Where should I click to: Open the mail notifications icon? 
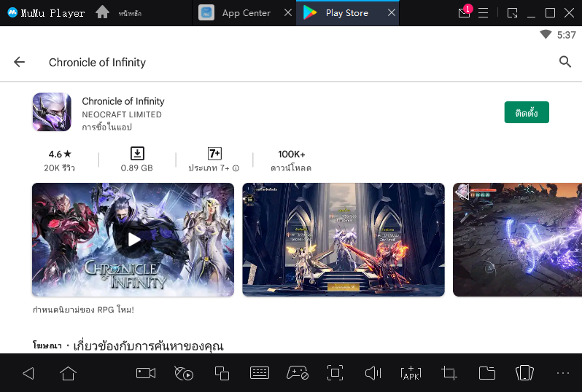[x=464, y=13]
